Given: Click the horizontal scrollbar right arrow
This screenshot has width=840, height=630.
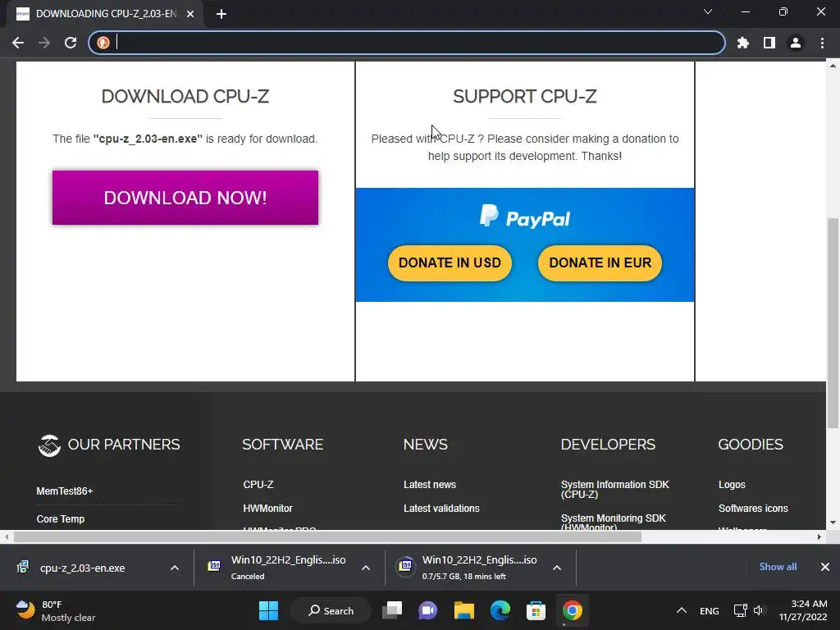Looking at the screenshot, I should pos(819,536).
